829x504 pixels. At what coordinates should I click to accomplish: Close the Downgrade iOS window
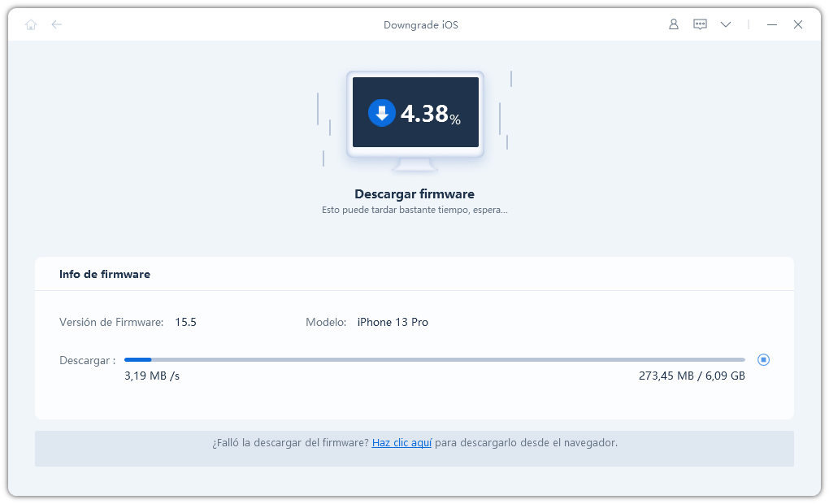coord(798,24)
